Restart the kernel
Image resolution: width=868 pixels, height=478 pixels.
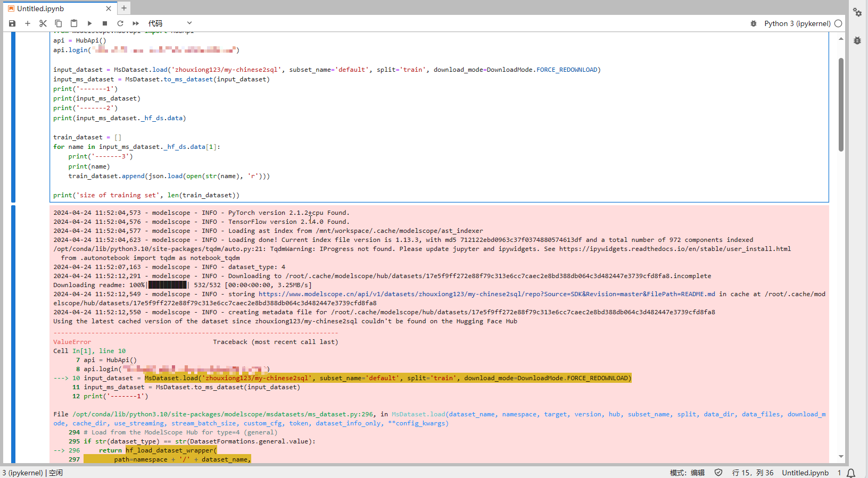coord(120,23)
